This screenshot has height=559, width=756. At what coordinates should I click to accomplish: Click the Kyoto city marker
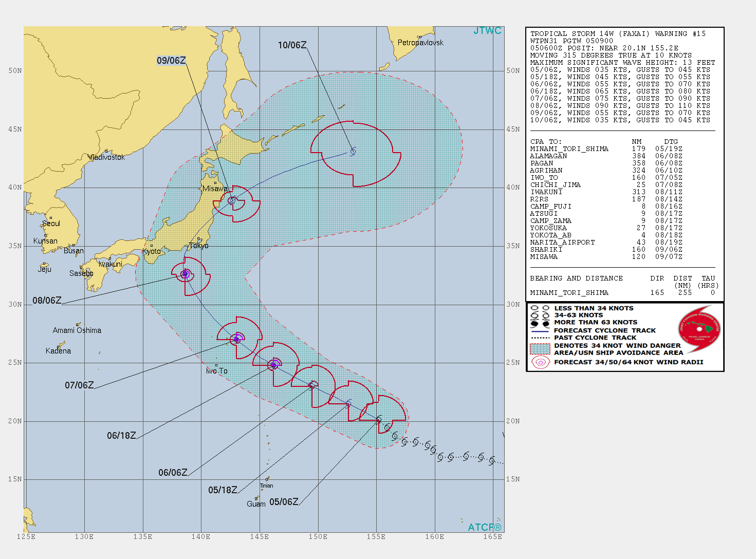[x=152, y=246]
